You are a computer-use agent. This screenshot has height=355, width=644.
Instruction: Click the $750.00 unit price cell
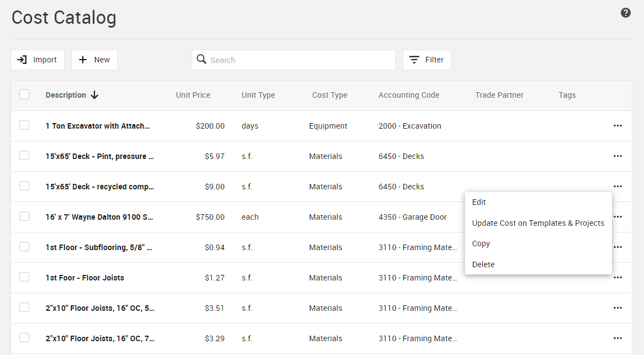210,217
